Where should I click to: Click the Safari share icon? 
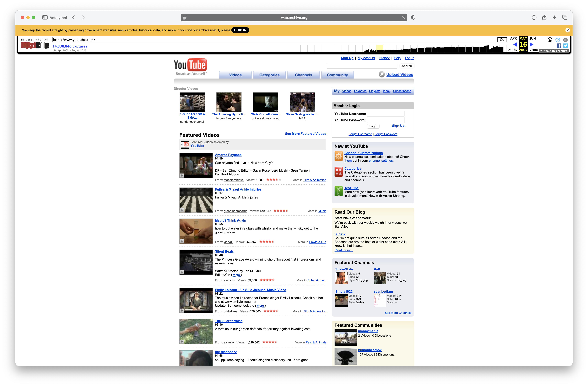(544, 18)
